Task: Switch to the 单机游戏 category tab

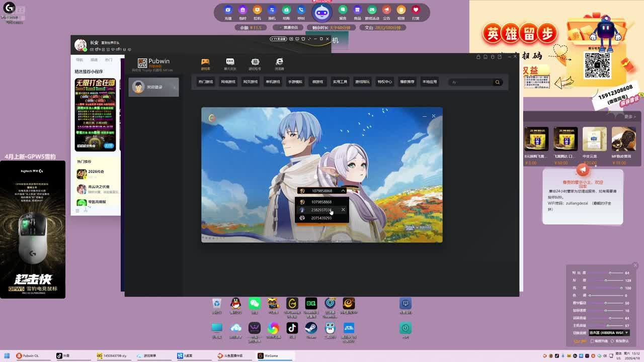Action: (273, 82)
